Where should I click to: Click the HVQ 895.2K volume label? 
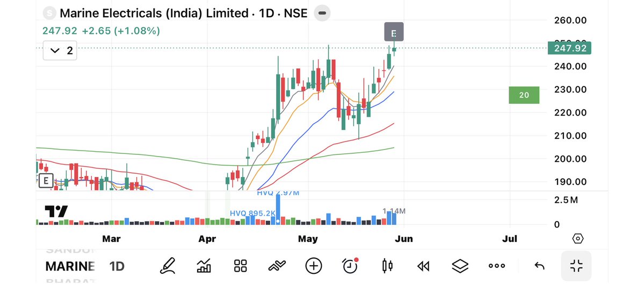coord(252,213)
